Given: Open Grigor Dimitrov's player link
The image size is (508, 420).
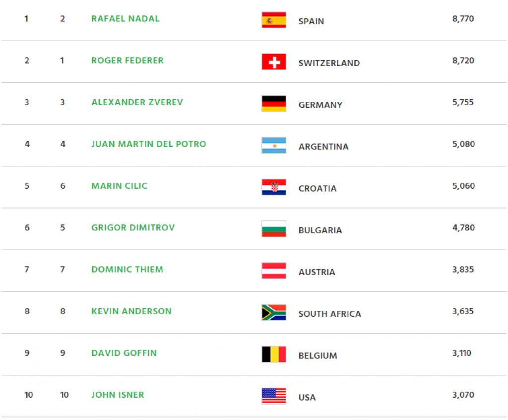Looking at the screenshot, I should coord(133,228).
